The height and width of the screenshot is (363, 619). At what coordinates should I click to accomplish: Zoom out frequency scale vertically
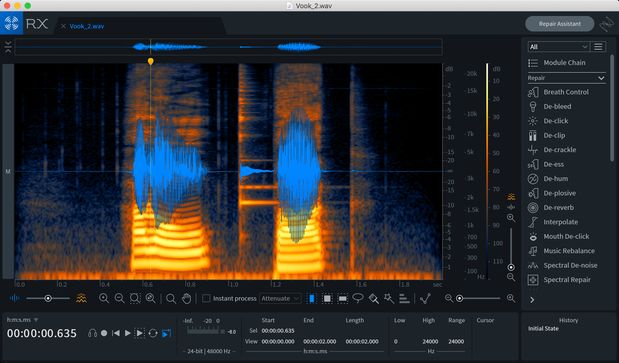[x=511, y=277]
